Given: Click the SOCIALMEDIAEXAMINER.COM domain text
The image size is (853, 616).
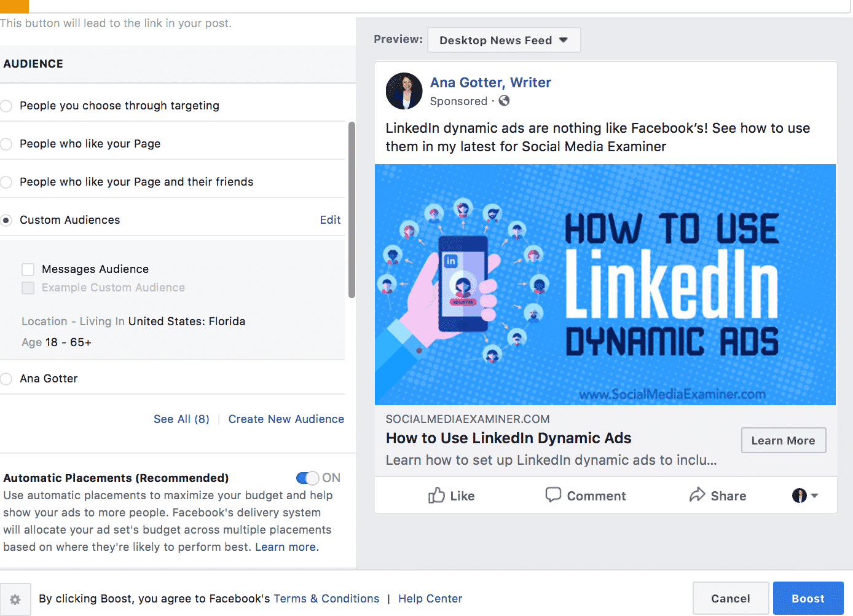Looking at the screenshot, I should [468, 419].
